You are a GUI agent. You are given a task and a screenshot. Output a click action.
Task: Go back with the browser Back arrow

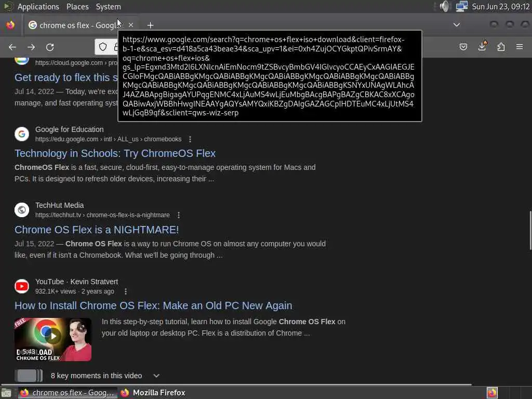[x=12, y=47]
